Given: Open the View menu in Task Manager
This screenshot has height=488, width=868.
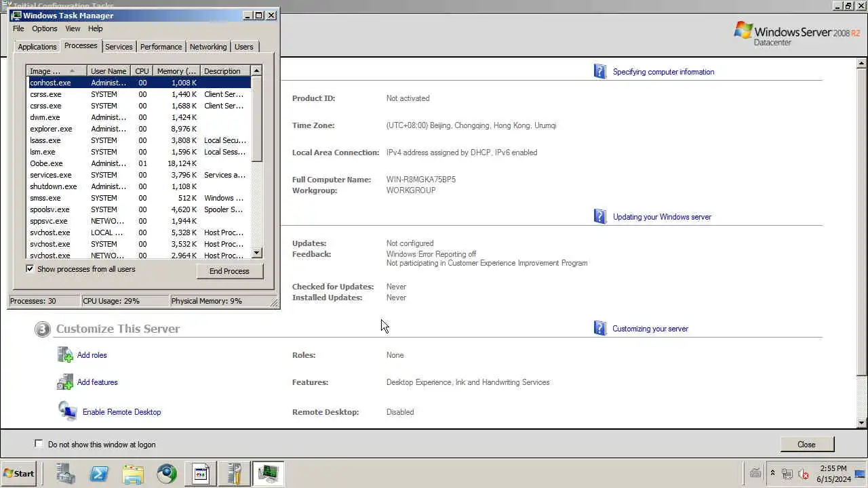Looking at the screenshot, I should 73,28.
